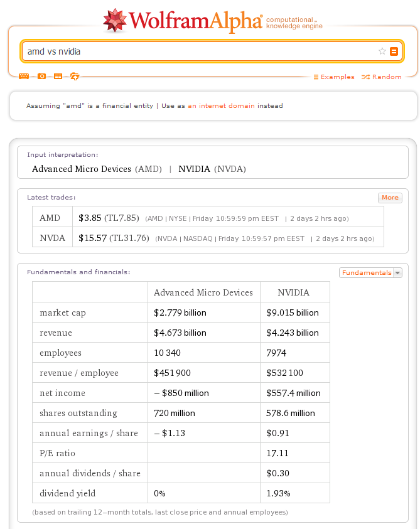Click the 'revenue' row label
The image size is (420, 529).
click(56, 333)
